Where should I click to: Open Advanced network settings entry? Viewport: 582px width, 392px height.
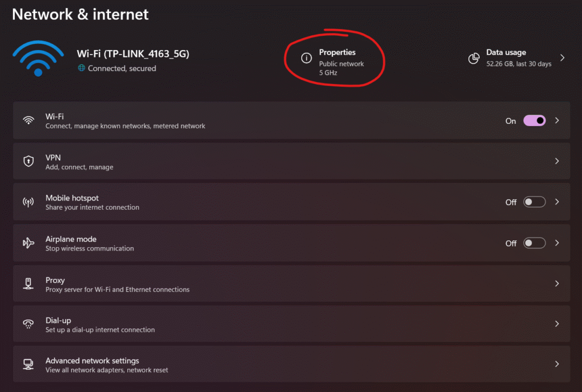(x=92, y=361)
